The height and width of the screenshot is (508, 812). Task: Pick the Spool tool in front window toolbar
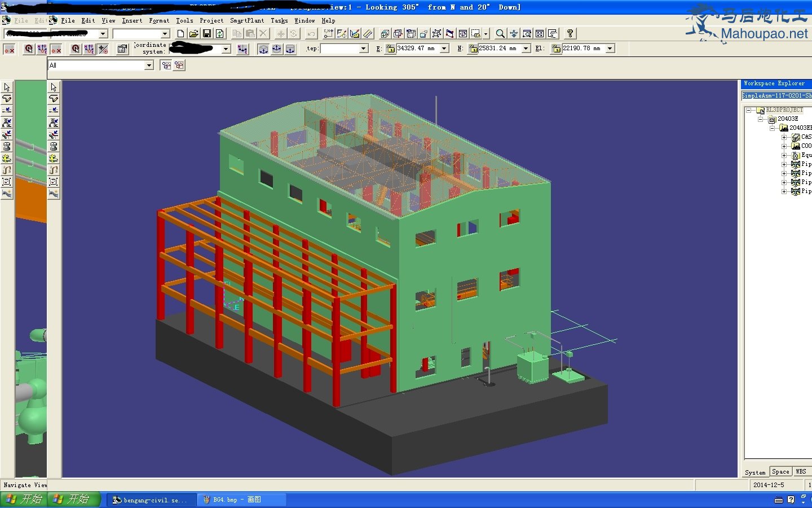pos(54,146)
